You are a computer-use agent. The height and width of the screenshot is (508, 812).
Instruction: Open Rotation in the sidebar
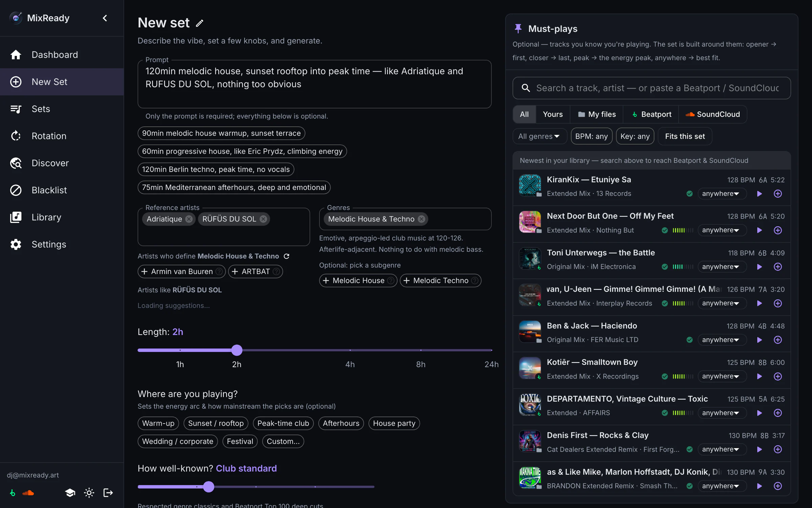pos(62,136)
